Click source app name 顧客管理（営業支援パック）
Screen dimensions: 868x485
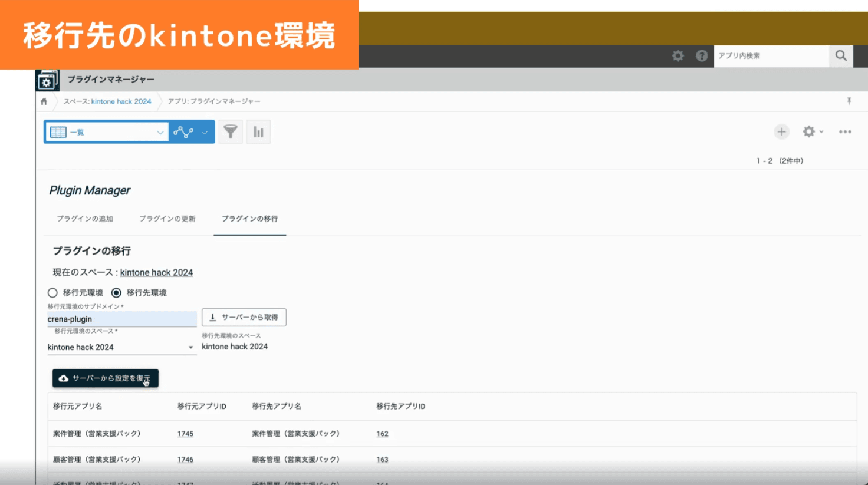[97, 459]
